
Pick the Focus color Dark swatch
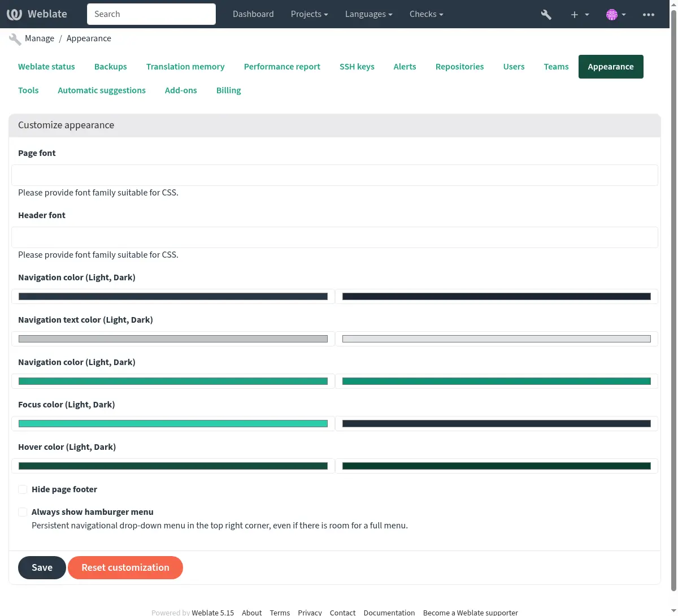(x=497, y=424)
